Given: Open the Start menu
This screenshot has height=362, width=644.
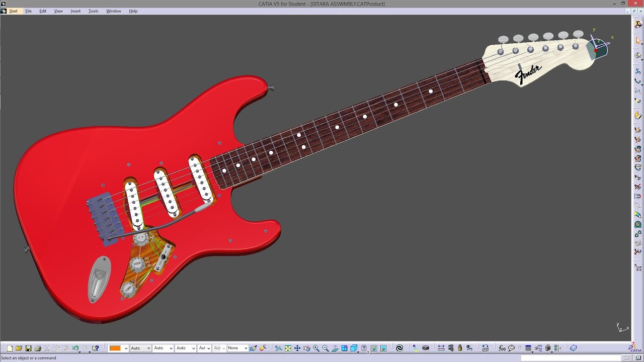Looking at the screenshot, I should [x=13, y=11].
